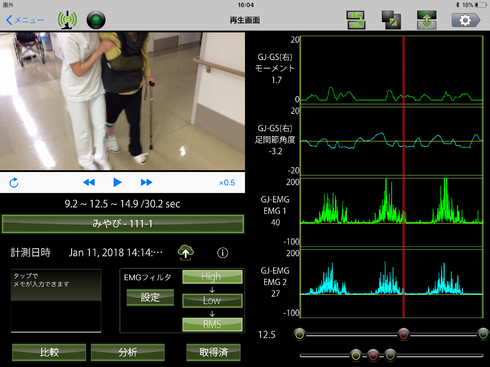The image size is (490, 367).
Task: Select the red handle on the lower slider
Action: point(373,355)
